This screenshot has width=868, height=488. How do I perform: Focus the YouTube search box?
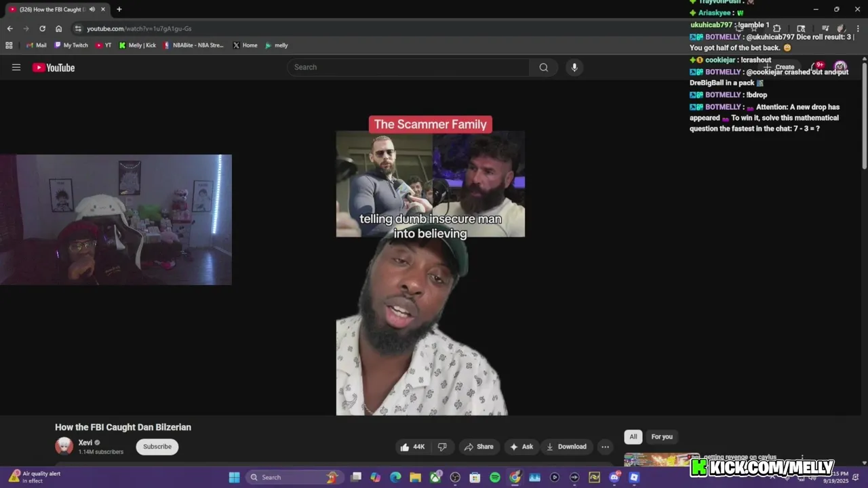[x=408, y=67]
